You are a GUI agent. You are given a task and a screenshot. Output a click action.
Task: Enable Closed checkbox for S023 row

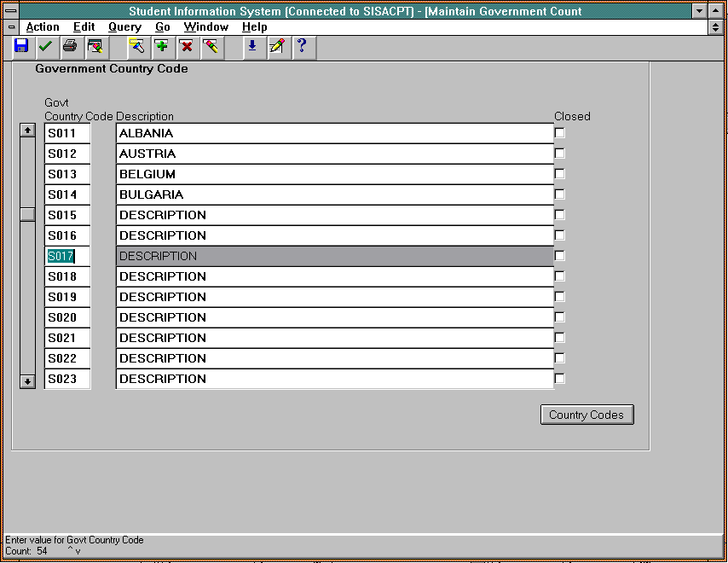click(x=560, y=379)
